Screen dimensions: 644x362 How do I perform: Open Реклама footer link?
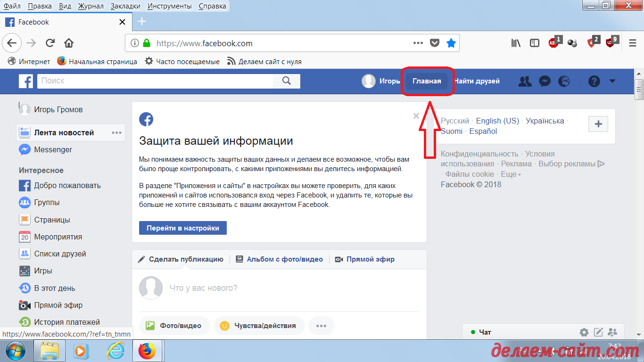pos(516,164)
